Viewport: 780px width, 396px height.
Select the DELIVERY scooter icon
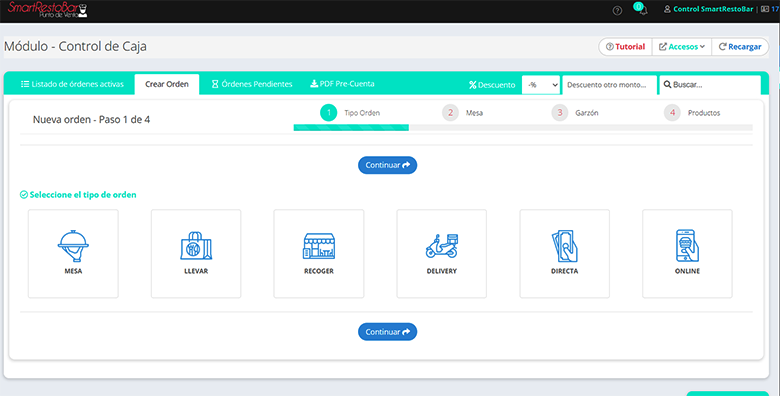pyautogui.click(x=442, y=246)
